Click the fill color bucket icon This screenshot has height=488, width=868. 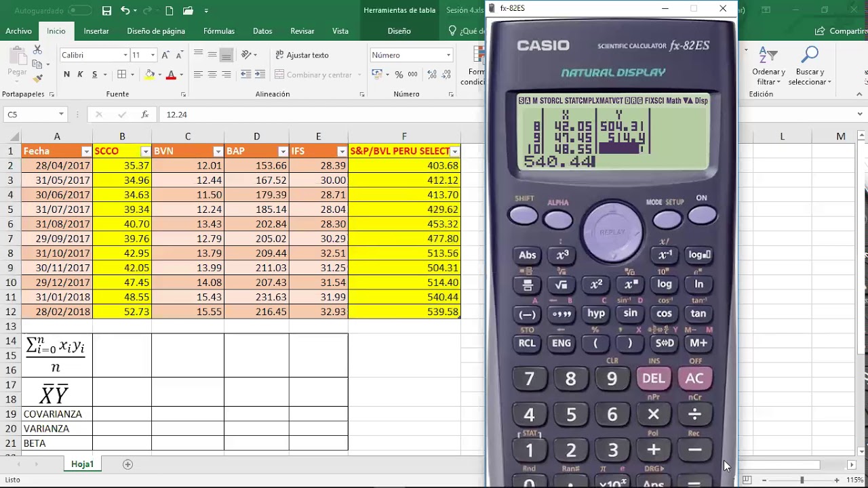click(150, 75)
